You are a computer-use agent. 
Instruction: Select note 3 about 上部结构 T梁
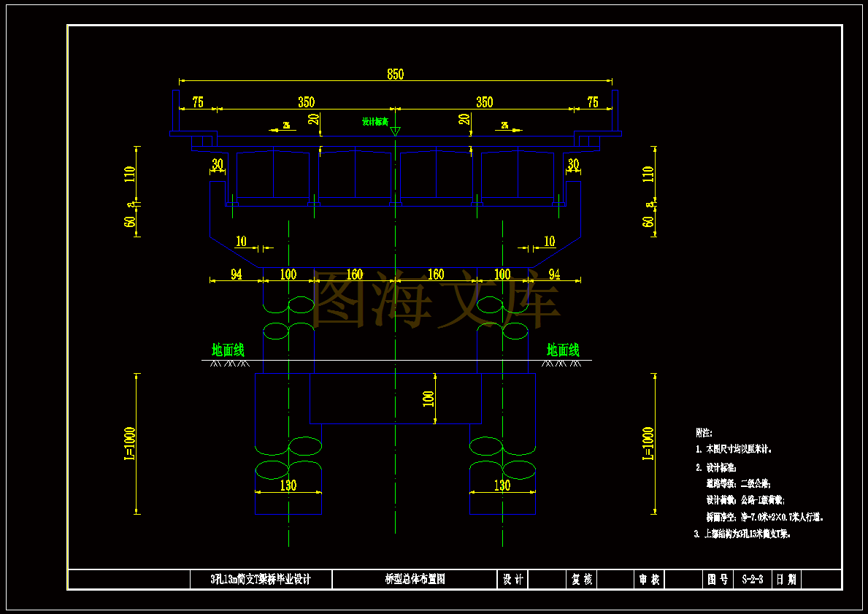[742, 534]
